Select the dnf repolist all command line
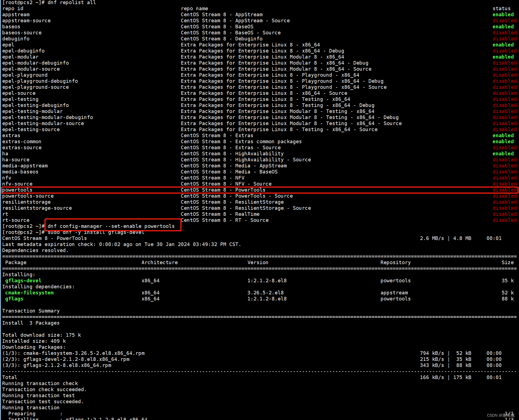The height and width of the screenshot is (420, 519). pos(72,2)
